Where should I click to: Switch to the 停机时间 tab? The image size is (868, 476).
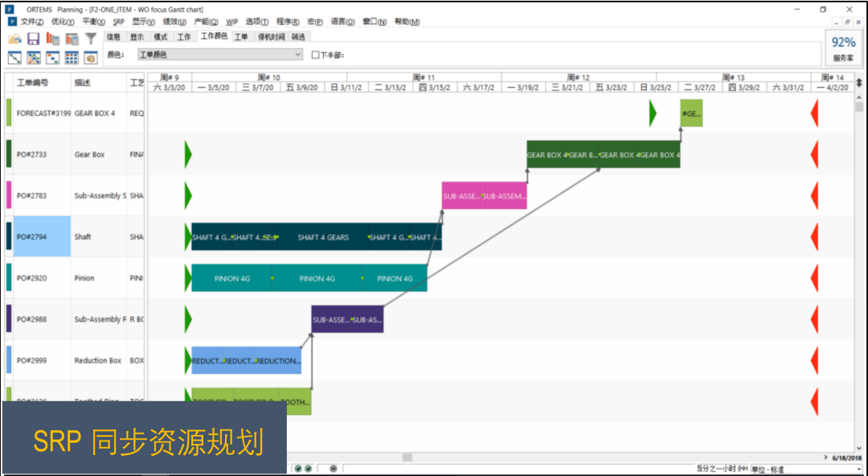[272, 37]
